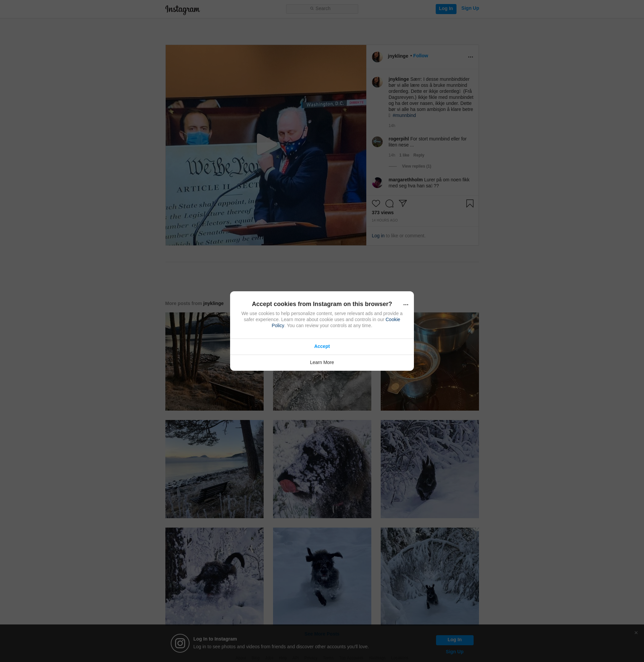Follow the jnyklinge account
This screenshot has height=662, width=644.
coord(420,56)
